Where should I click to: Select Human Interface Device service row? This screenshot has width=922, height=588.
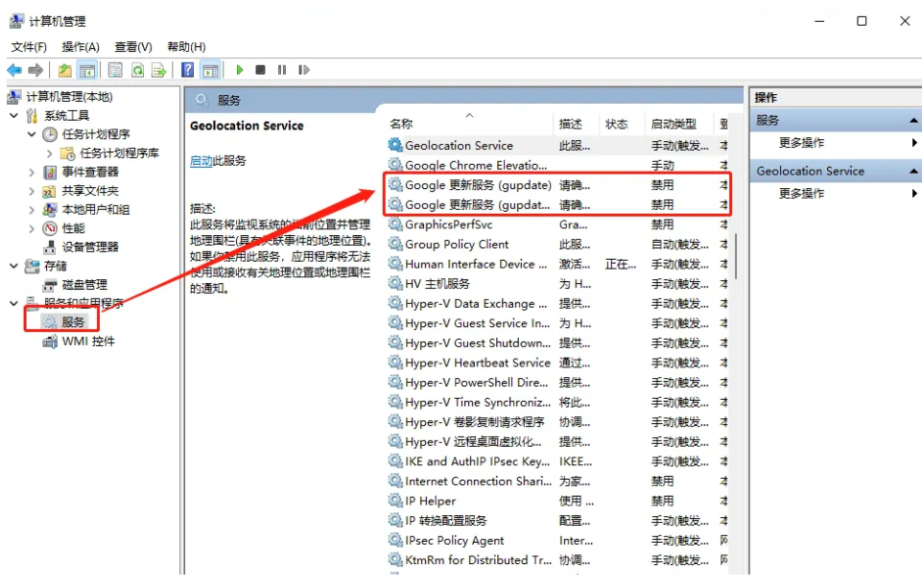pyautogui.click(x=557, y=264)
